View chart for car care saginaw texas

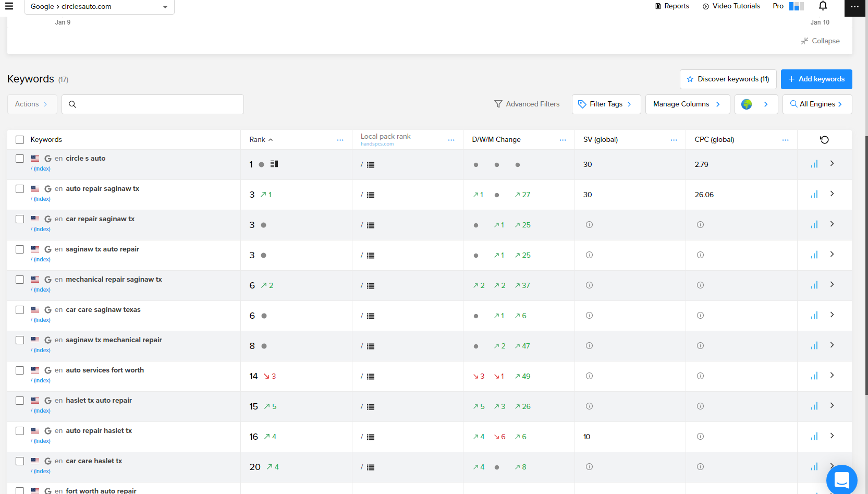(x=814, y=316)
